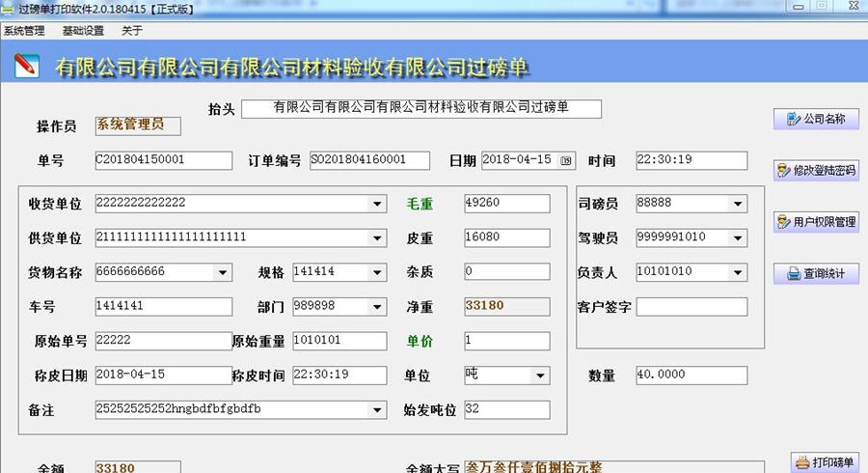
Task: Click the 时间 field at top
Action: (692, 160)
